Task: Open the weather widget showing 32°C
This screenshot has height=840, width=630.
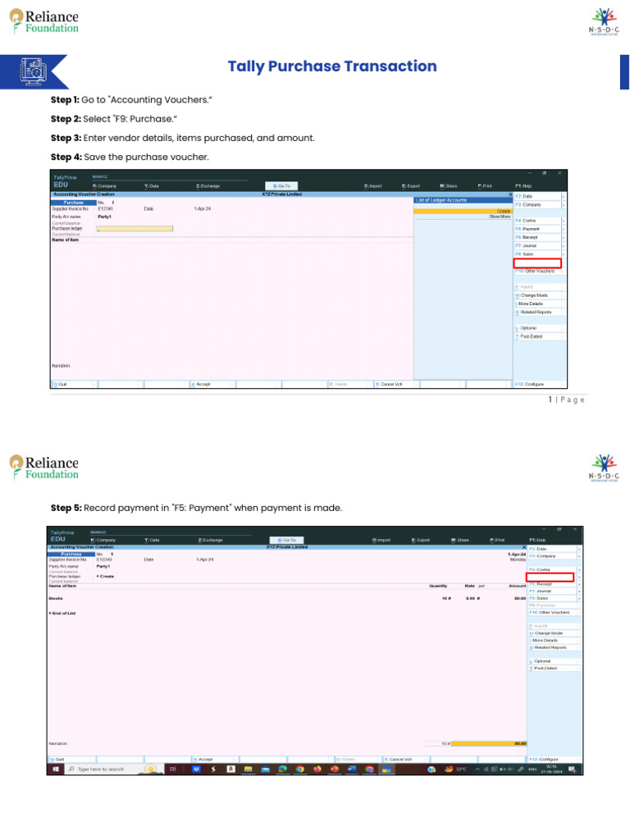Action: 456,769
